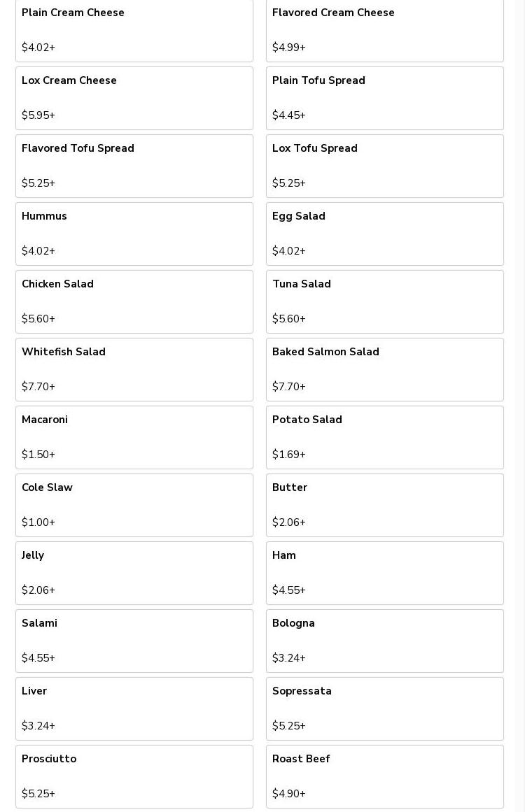This screenshot has width=525, height=812.
Task: Choose the Chicken Salad item
Action: [x=134, y=301]
